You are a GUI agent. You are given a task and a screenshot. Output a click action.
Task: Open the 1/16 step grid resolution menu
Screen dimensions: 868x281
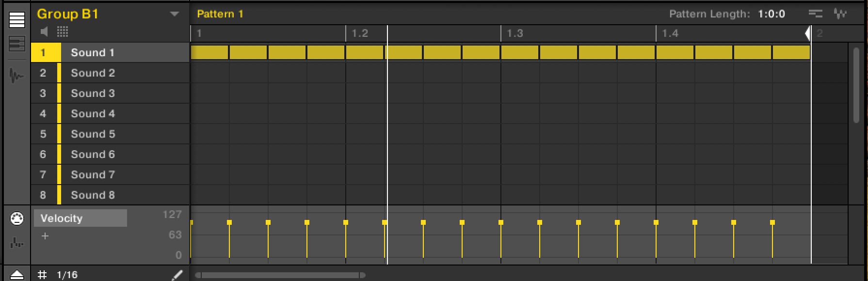pos(67,275)
